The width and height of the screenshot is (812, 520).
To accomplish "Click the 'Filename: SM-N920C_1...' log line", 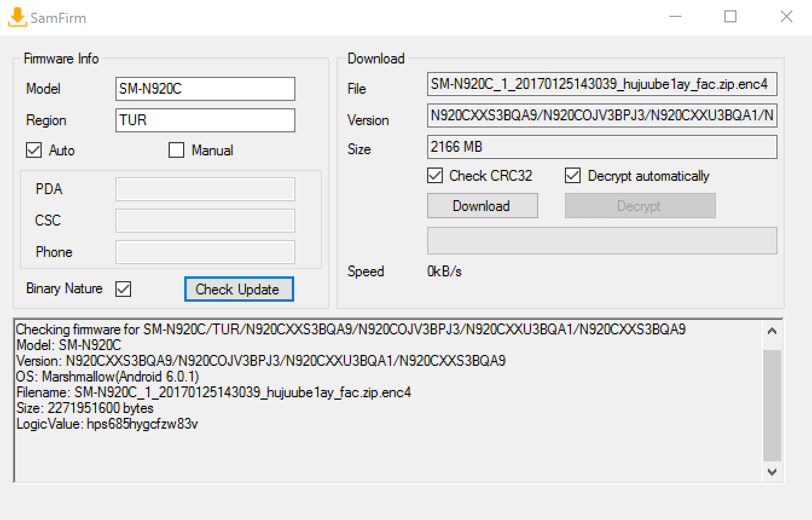I will pyautogui.click(x=214, y=392).
